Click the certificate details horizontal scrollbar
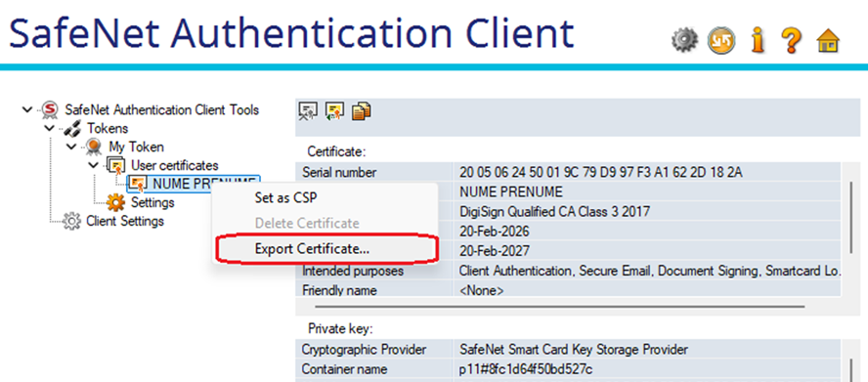The image size is (868, 382). (x=560, y=306)
